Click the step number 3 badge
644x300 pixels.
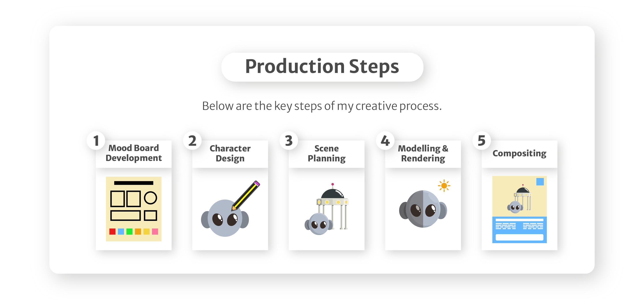tap(289, 141)
